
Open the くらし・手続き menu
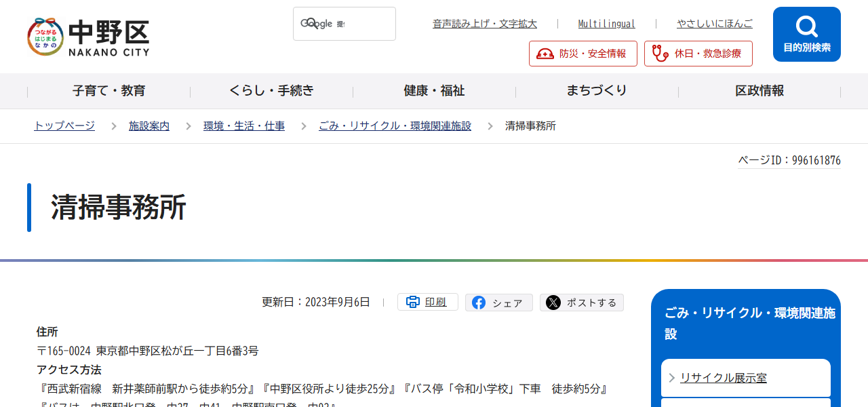(x=272, y=91)
